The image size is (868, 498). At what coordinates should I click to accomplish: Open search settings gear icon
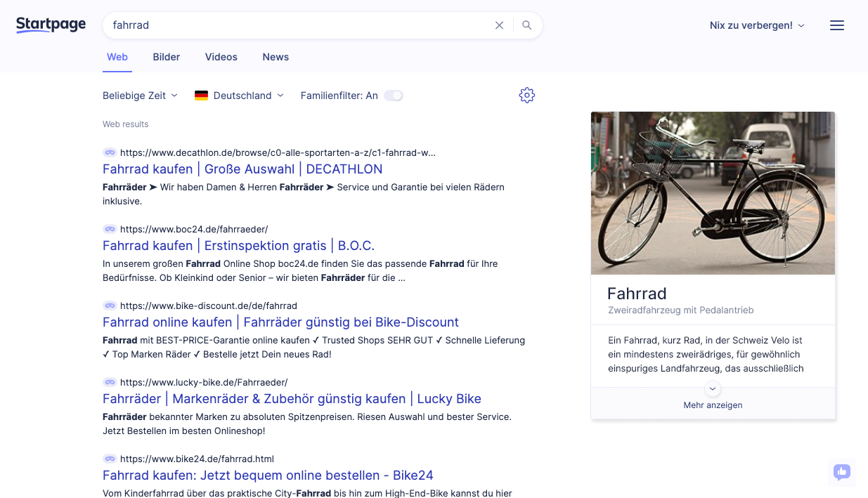coord(527,96)
